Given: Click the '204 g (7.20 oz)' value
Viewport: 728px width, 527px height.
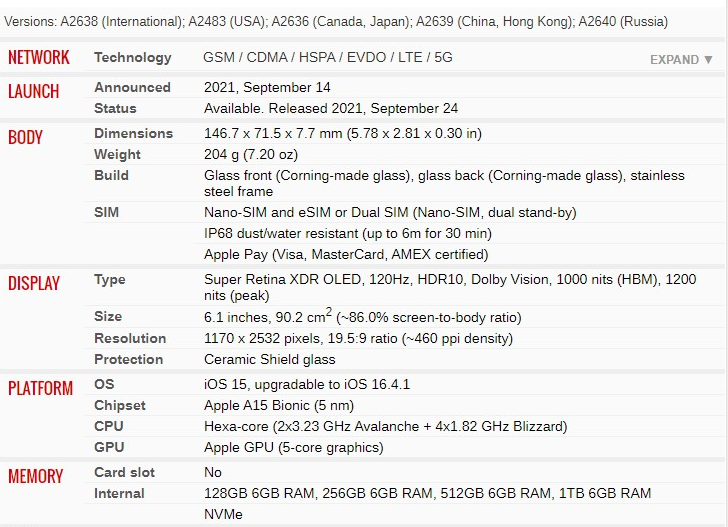Looking at the screenshot, I should [x=251, y=154].
